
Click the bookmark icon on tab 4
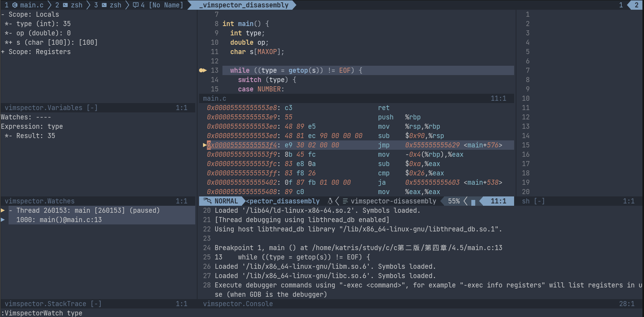click(135, 5)
